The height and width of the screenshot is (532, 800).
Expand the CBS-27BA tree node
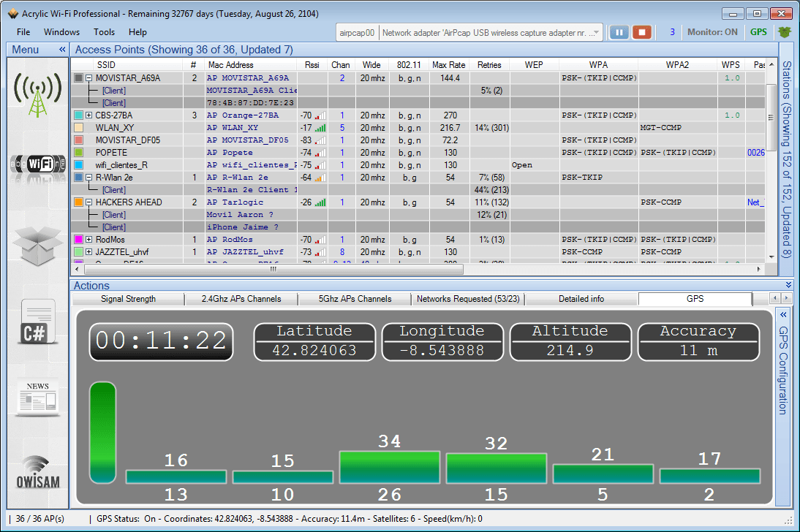point(88,115)
